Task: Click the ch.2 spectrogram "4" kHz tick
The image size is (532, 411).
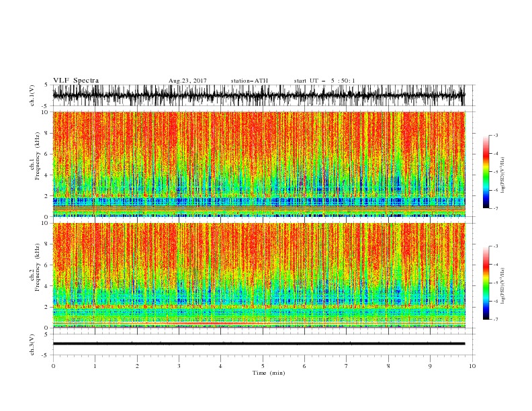Action: 47,286
